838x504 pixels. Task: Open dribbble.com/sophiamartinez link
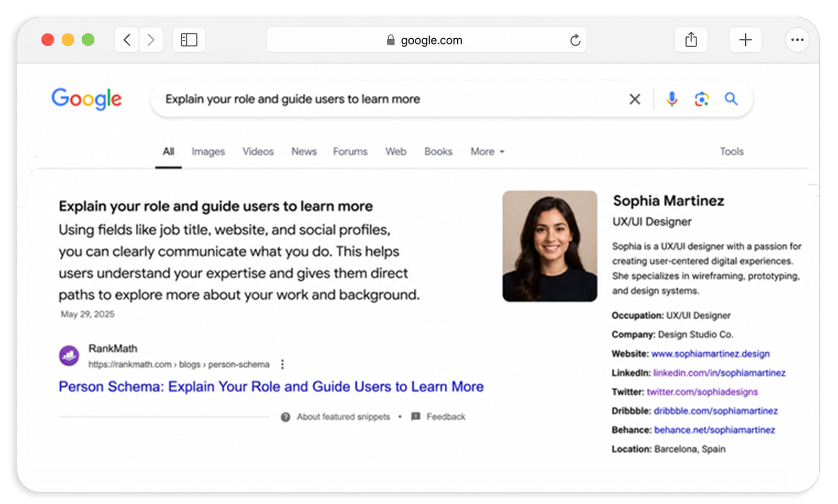715,411
